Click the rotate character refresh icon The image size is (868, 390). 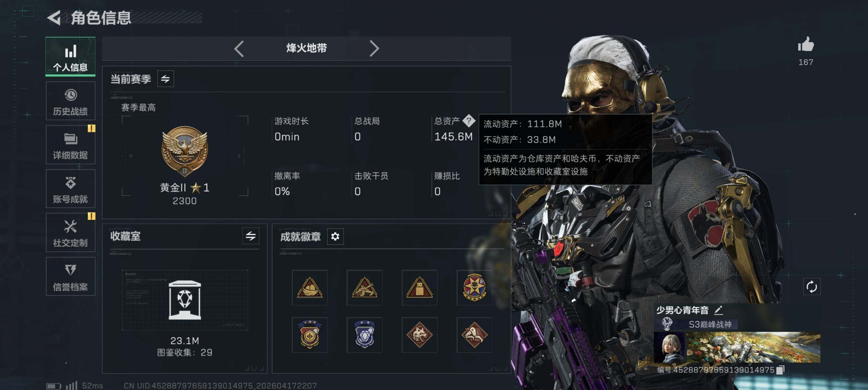click(x=811, y=287)
